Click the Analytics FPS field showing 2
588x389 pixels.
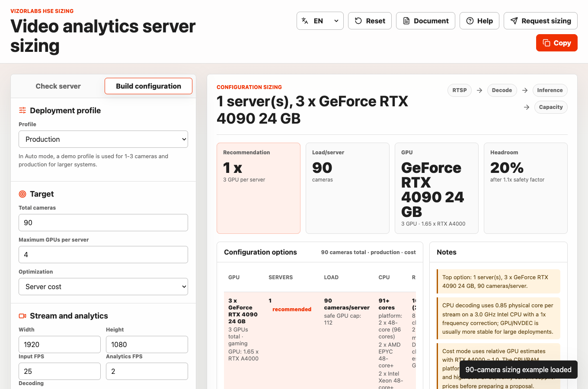147,371
